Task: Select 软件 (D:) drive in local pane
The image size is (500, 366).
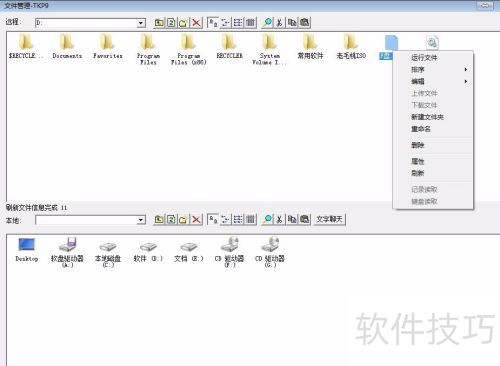Action: point(148,252)
